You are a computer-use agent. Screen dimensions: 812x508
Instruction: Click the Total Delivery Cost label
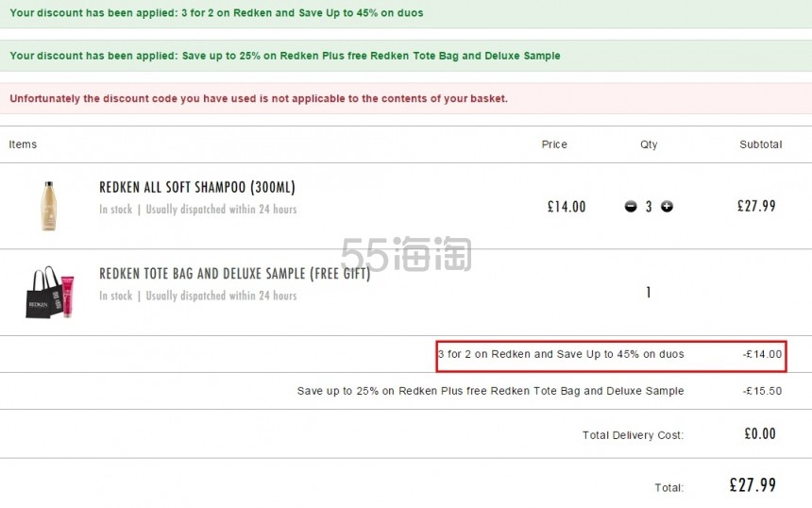(633, 435)
